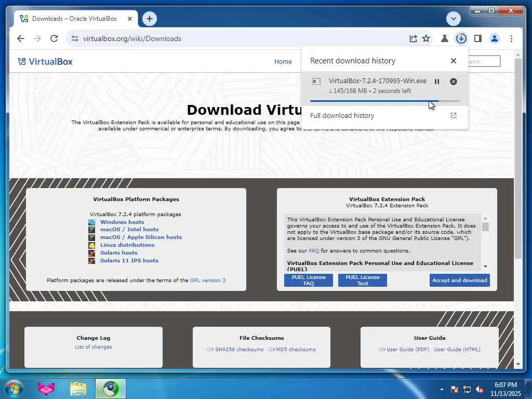Open SHA256 checksums link

point(239,350)
